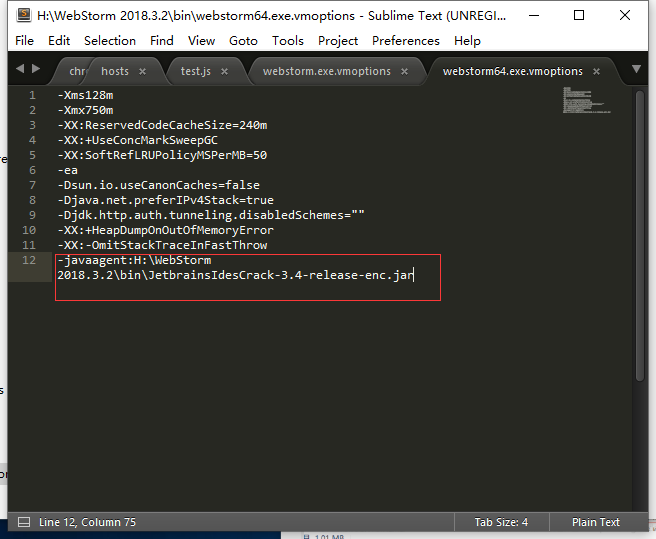Close the webstorm64.exe.vmoptions tab

point(596,72)
